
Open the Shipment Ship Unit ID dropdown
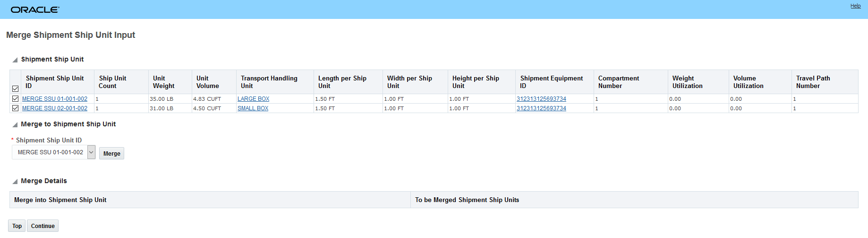91,152
